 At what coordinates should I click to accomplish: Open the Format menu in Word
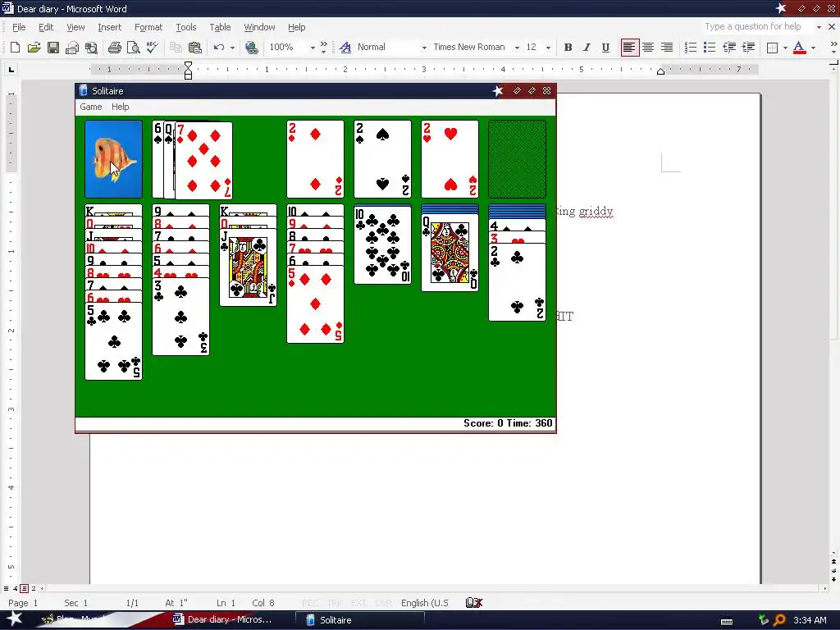[x=148, y=27]
